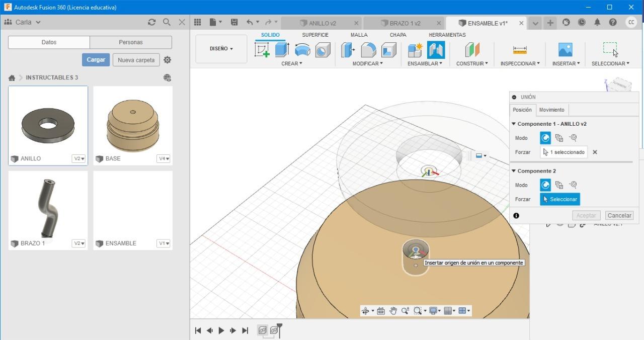The height and width of the screenshot is (340, 644).
Task: Switch to the BRAZO 1 v2 document tab
Action: tap(405, 23)
